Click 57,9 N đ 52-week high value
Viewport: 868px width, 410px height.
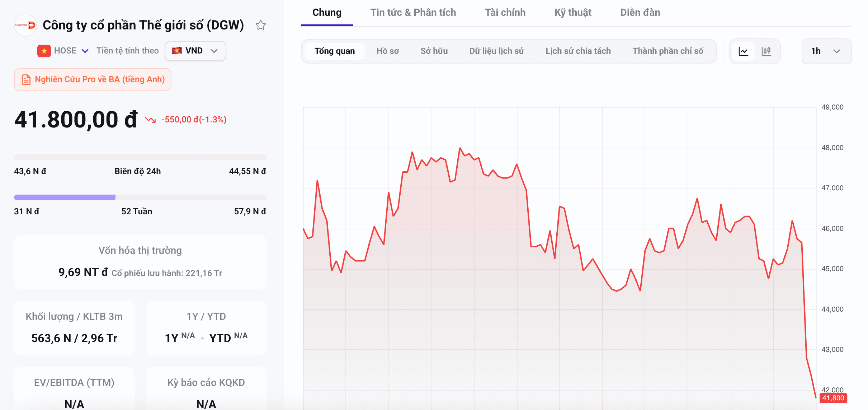click(x=250, y=211)
